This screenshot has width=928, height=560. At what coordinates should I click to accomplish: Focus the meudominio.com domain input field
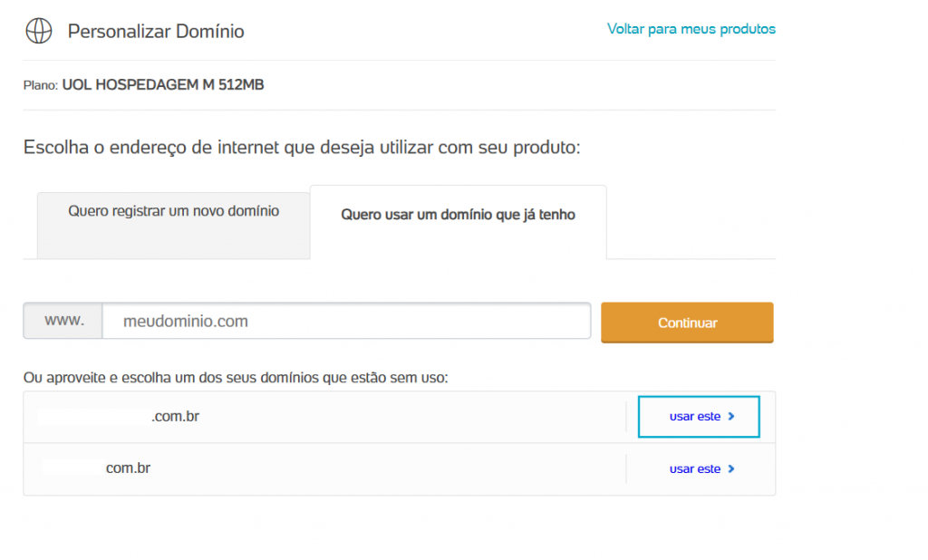coord(346,321)
